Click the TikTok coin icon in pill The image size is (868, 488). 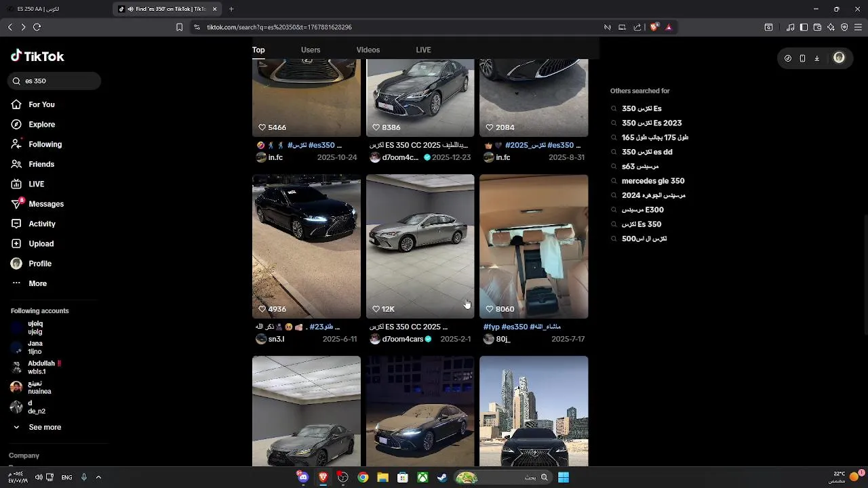click(x=787, y=58)
